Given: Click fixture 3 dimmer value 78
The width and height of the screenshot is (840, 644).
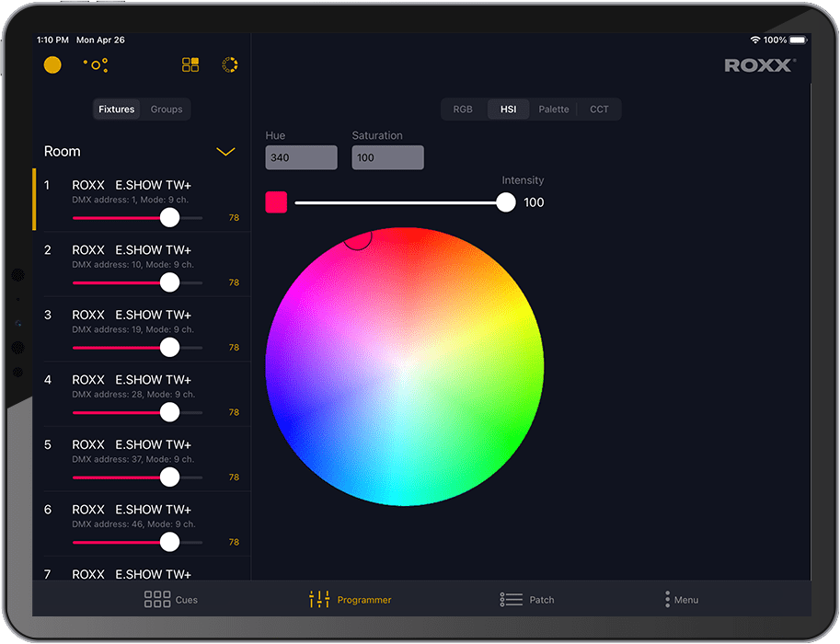Looking at the screenshot, I should pos(234,348).
